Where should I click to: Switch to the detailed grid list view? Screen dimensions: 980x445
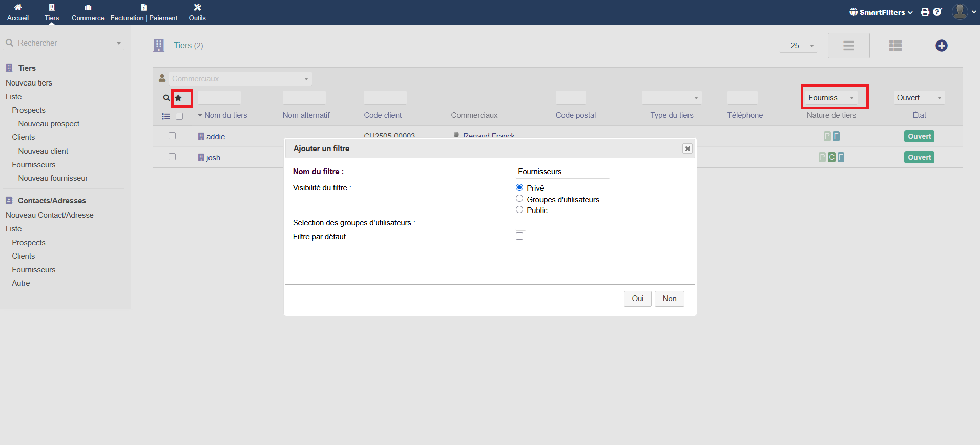[x=895, y=46]
